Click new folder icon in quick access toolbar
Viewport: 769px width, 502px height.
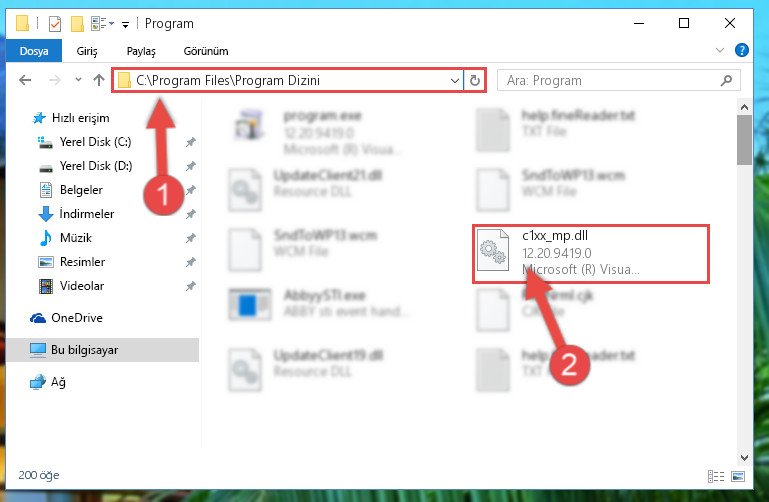coord(77,23)
